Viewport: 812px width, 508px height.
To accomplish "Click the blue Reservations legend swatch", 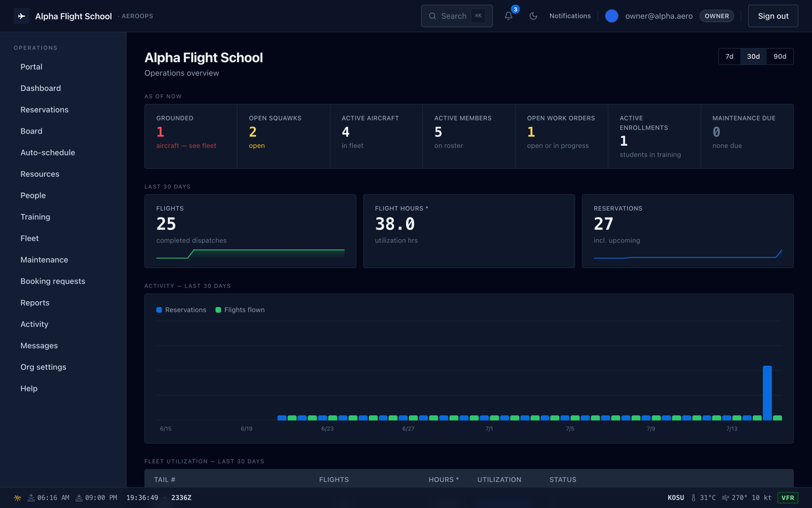I will point(159,310).
